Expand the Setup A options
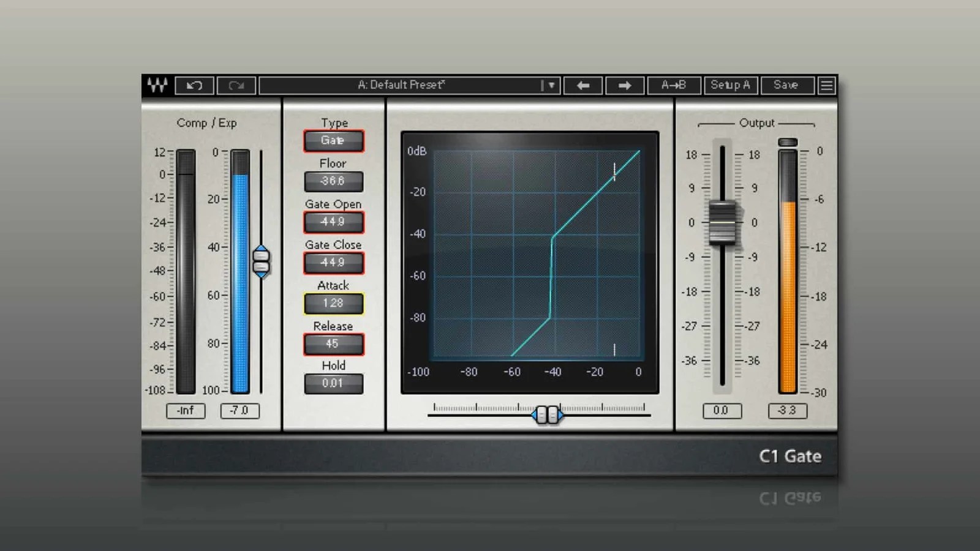 coord(731,85)
